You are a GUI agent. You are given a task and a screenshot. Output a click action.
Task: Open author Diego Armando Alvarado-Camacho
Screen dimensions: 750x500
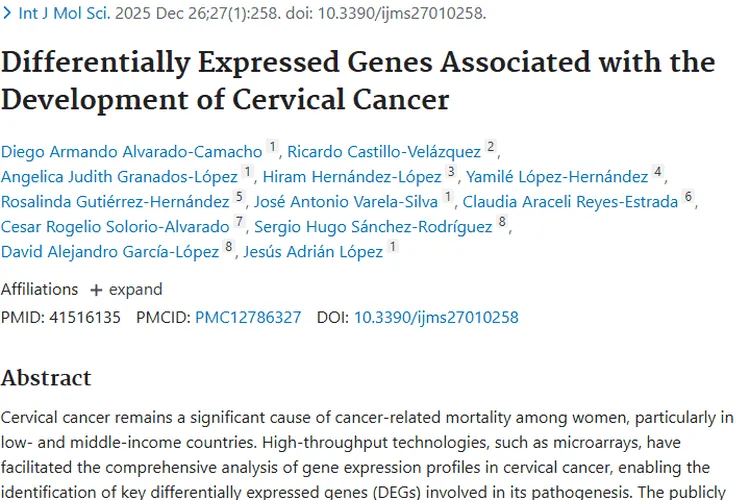click(131, 151)
